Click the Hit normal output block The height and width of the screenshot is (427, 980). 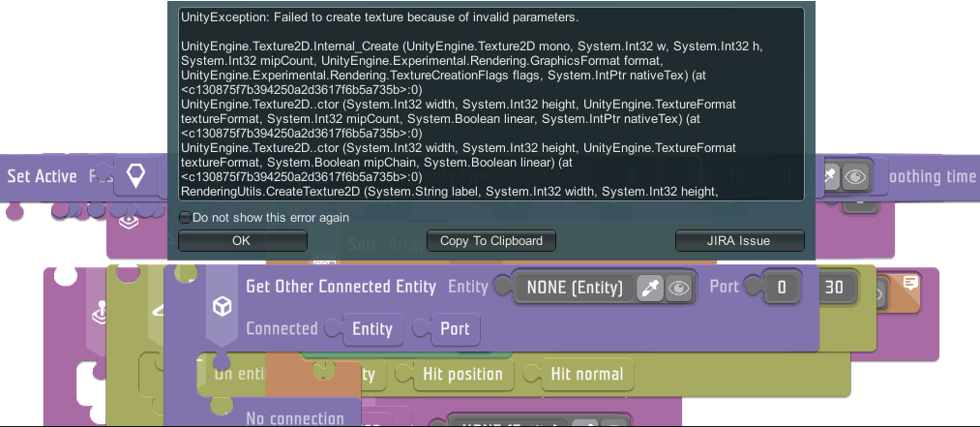coord(586,374)
